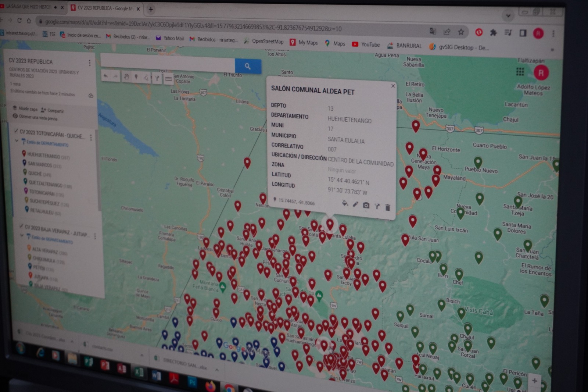588x392 pixels.
Task: Click the undo arrow in map toolbar
Action: point(106,76)
